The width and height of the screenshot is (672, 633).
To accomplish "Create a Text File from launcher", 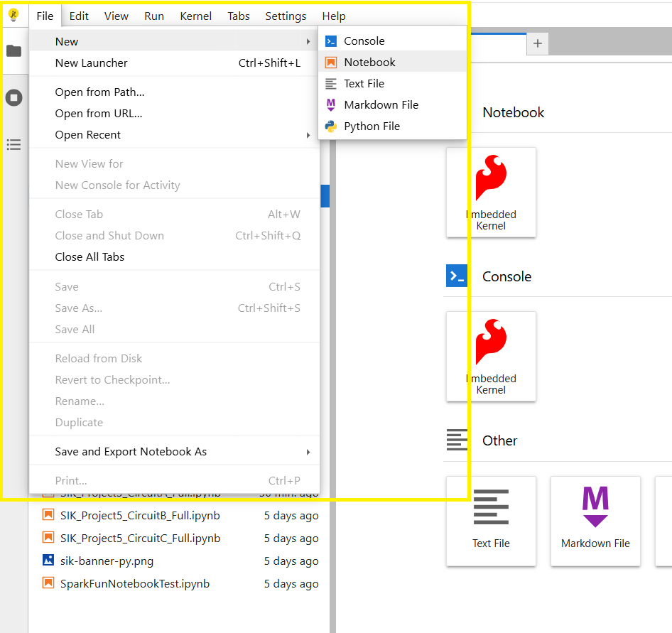I will (491, 521).
